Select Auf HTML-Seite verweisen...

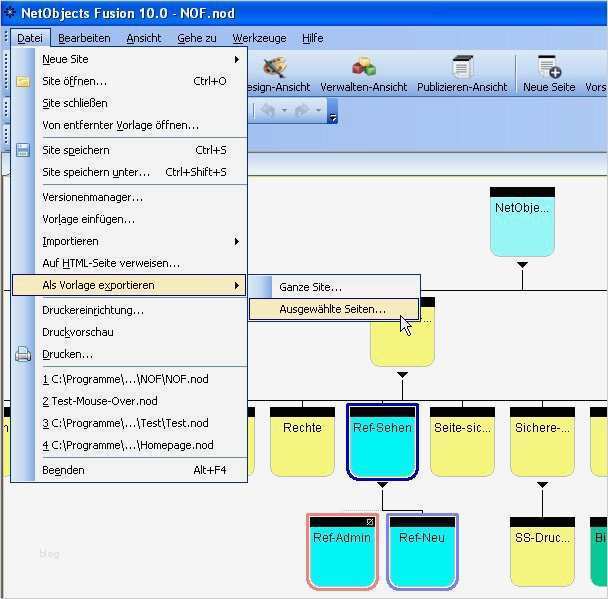pyautogui.click(x=129, y=263)
